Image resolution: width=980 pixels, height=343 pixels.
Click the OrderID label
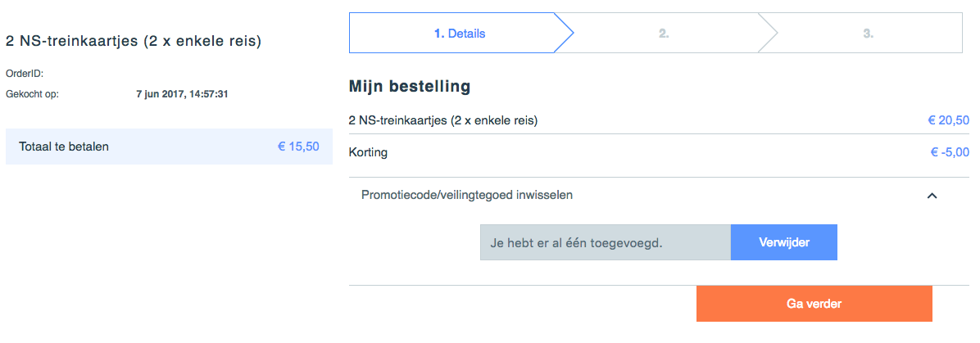pyautogui.click(x=24, y=74)
